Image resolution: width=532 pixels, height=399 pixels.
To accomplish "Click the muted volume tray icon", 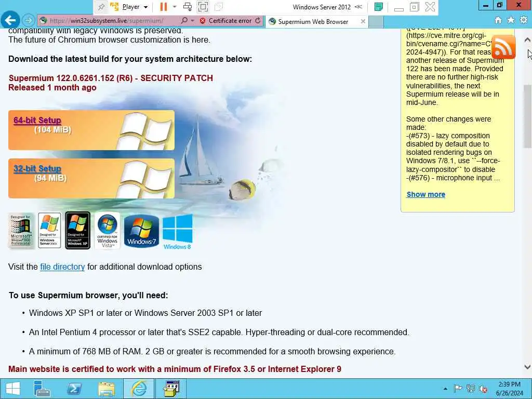I will click(483, 389).
